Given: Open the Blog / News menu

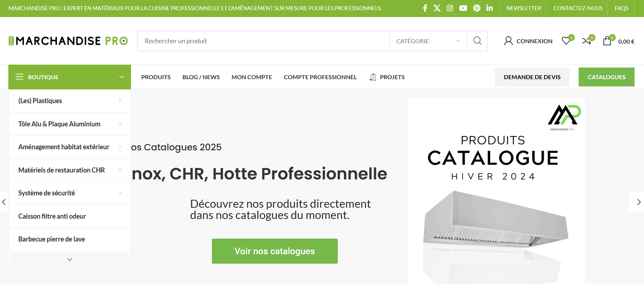Looking at the screenshot, I should pos(201,77).
